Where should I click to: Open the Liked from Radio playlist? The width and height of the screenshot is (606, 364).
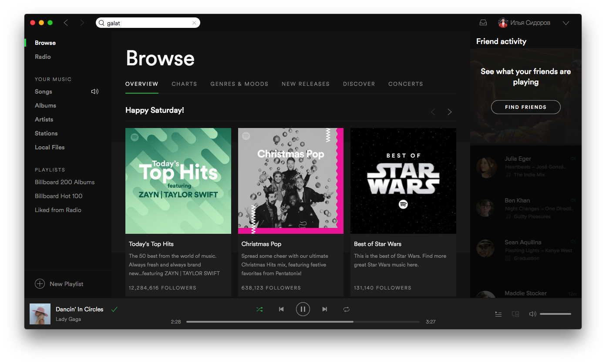tap(58, 210)
